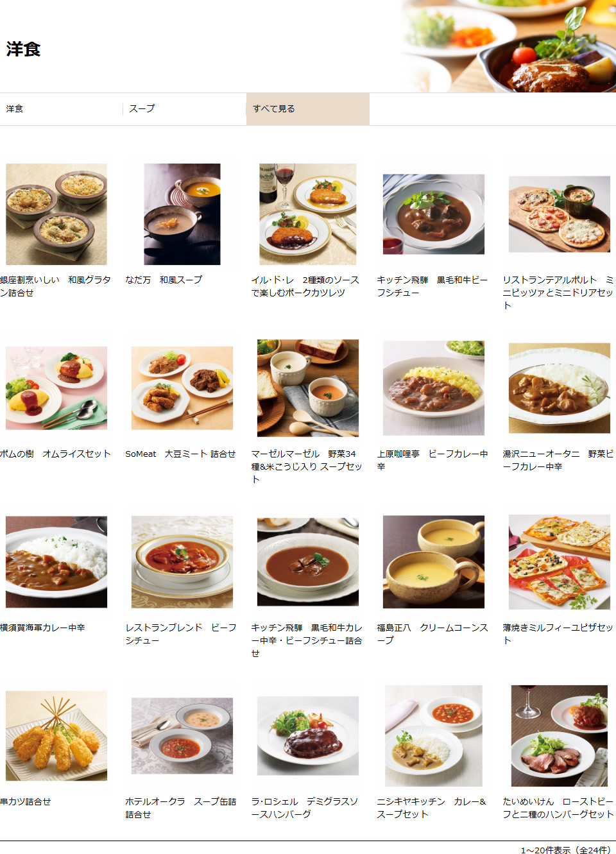Viewport: 616px width, 854px height.
Task: Open the 銀座割烹いしい 和風グラタン product image
Action: pyautogui.click(x=56, y=214)
